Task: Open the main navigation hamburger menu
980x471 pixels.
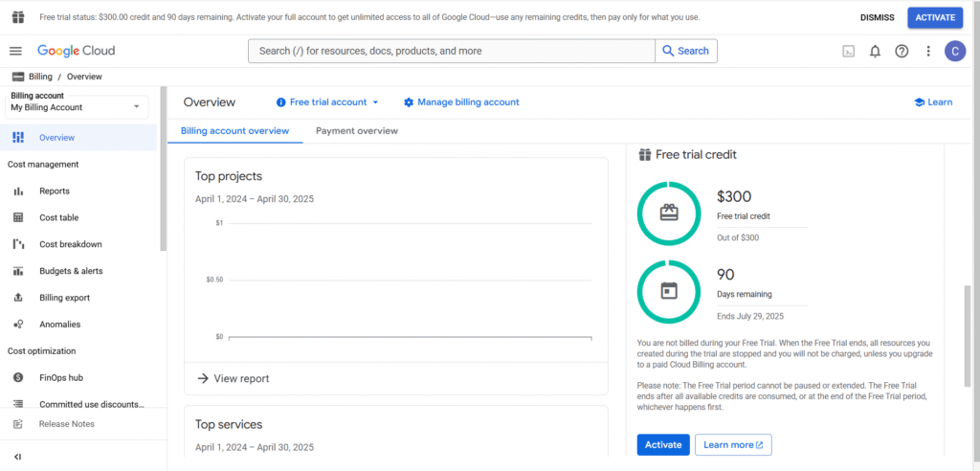Action: pyautogui.click(x=15, y=52)
